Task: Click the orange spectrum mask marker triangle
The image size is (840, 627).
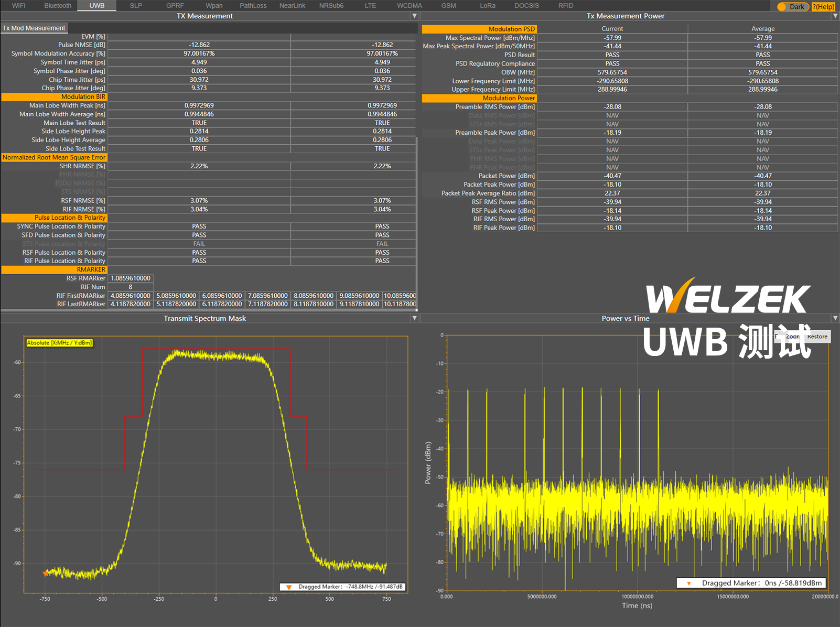Action: click(x=45, y=574)
